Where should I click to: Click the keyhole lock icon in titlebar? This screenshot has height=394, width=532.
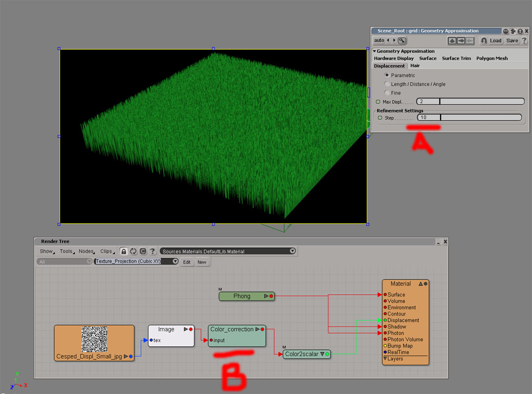pos(520,31)
